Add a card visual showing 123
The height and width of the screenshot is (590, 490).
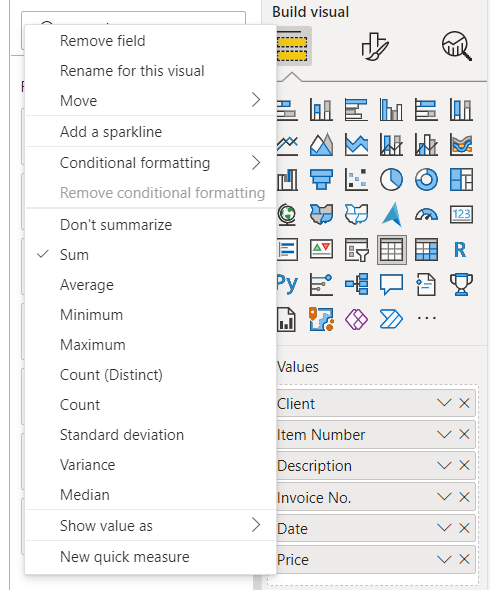(461, 214)
